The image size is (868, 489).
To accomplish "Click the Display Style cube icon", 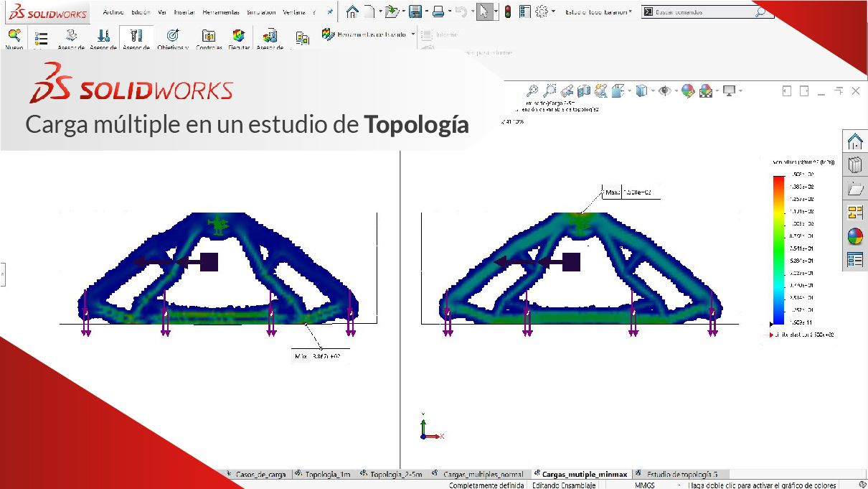I will tap(641, 90).
